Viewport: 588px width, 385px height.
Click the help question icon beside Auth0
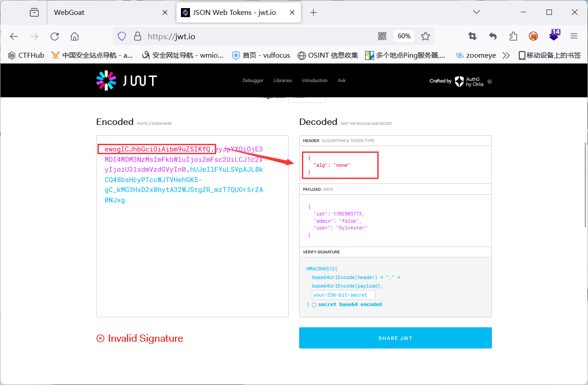490,82
